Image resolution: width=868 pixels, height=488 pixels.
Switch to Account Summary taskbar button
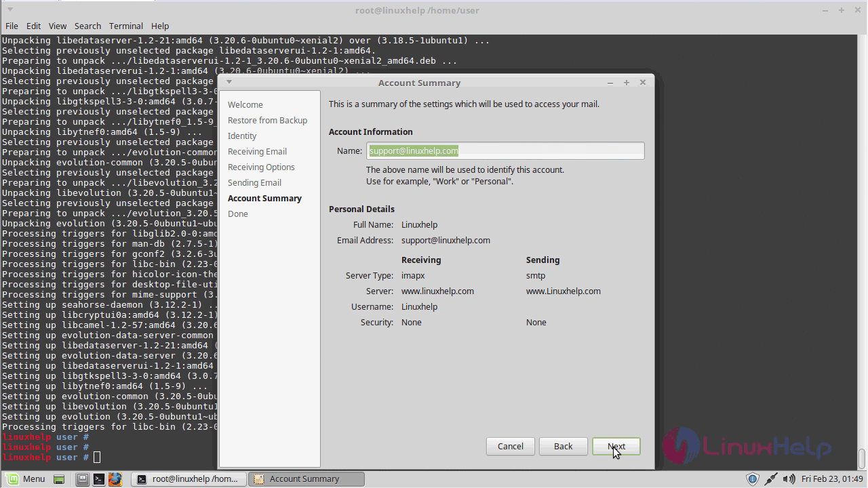307,479
